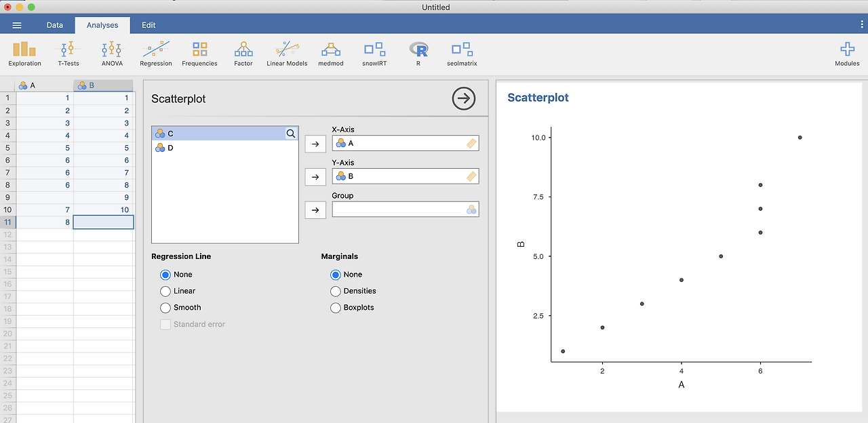Select the empty highlighted cell in row 11
The height and width of the screenshot is (423, 868).
103,222
